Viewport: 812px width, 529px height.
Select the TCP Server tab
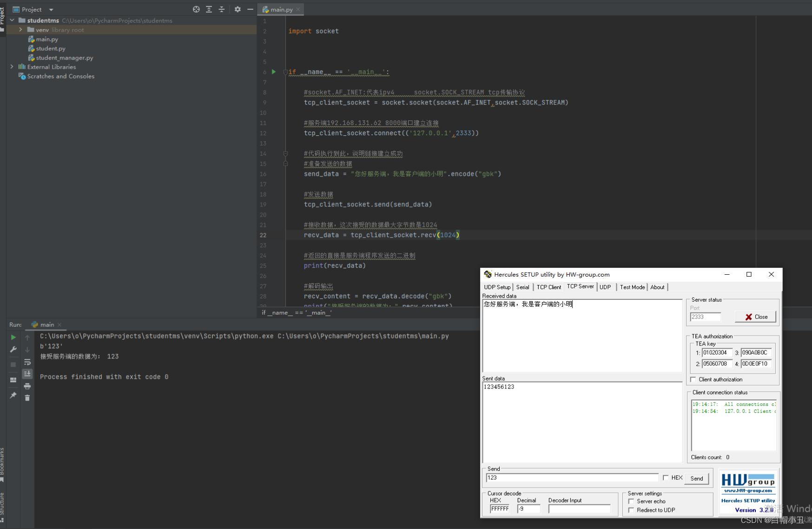[x=580, y=286]
